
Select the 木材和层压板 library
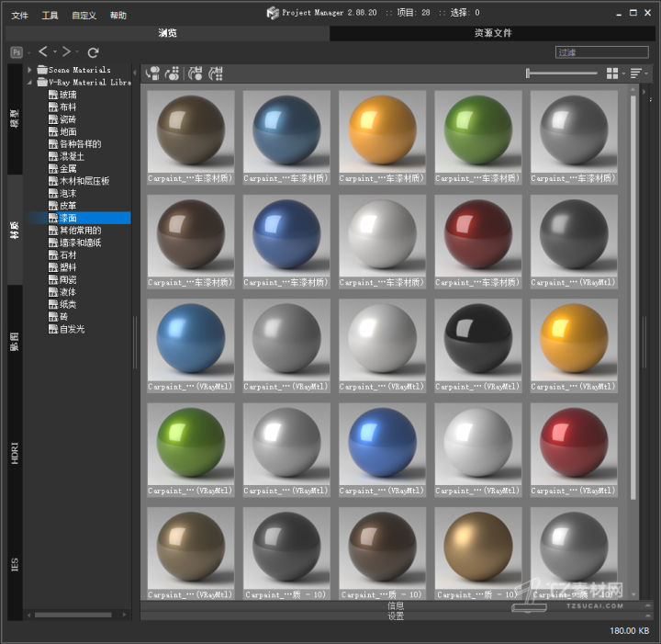79,181
